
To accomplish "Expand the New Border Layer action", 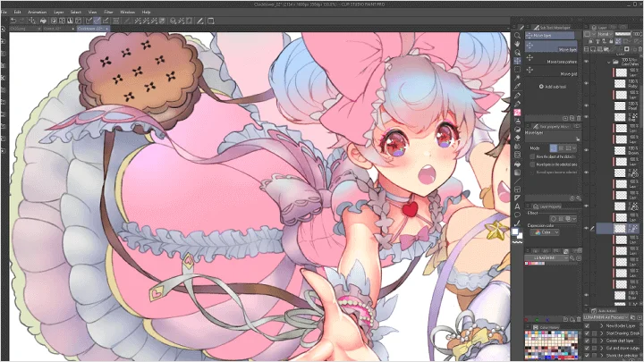I will 602,326.
